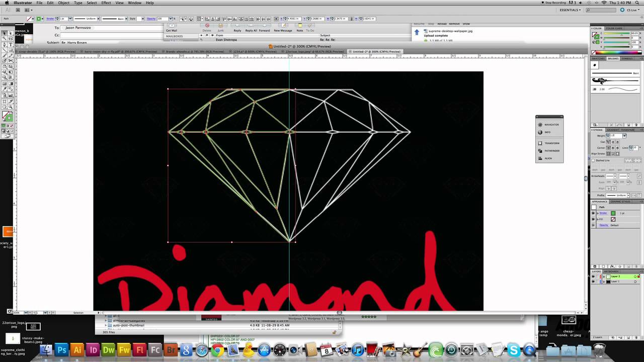This screenshot has height=362, width=644.
Task: Open the Object menu
Action: pyautogui.click(x=64, y=3)
